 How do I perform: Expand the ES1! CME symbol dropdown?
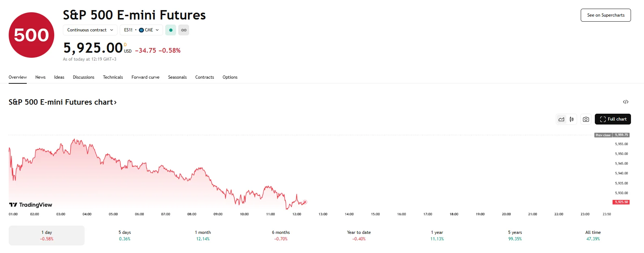point(141,30)
